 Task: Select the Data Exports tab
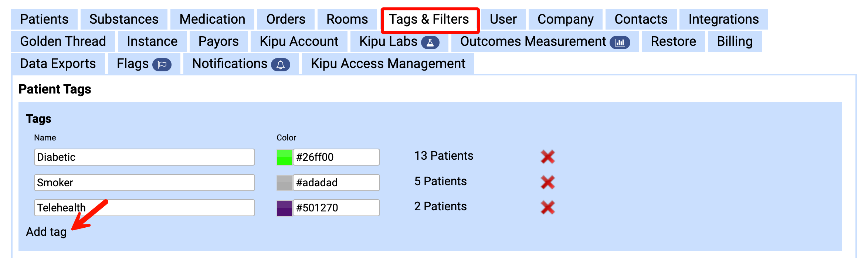pyautogui.click(x=58, y=64)
